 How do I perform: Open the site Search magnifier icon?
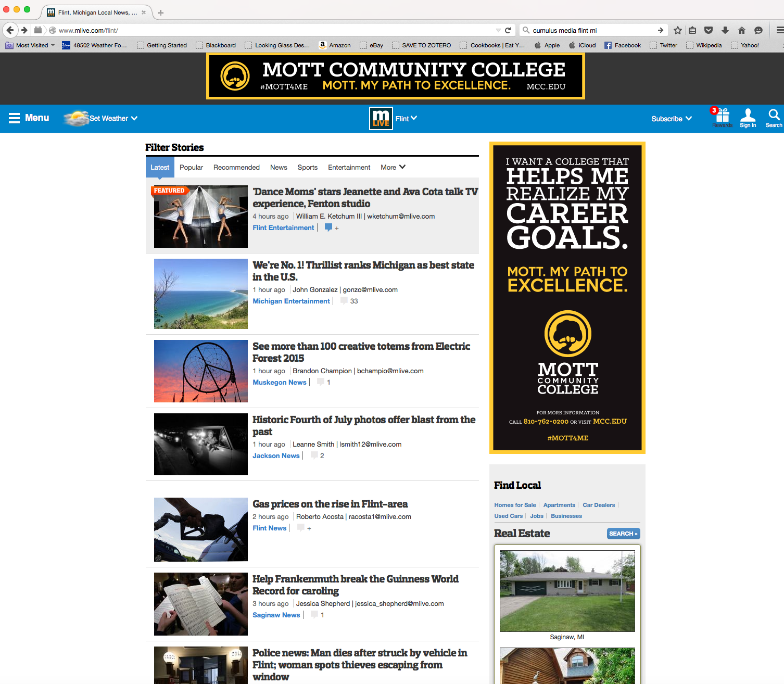[x=774, y=116]
